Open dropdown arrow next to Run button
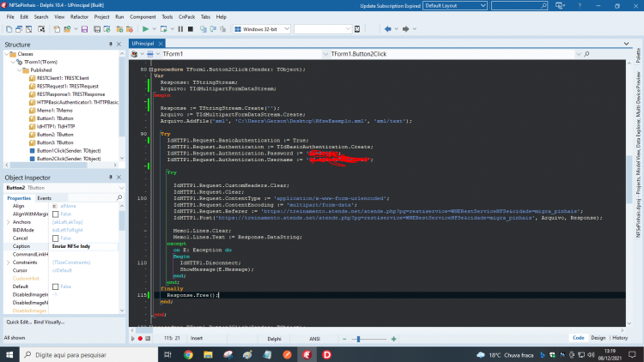This screenshot has width=644, height=362. tap(154, 29)
